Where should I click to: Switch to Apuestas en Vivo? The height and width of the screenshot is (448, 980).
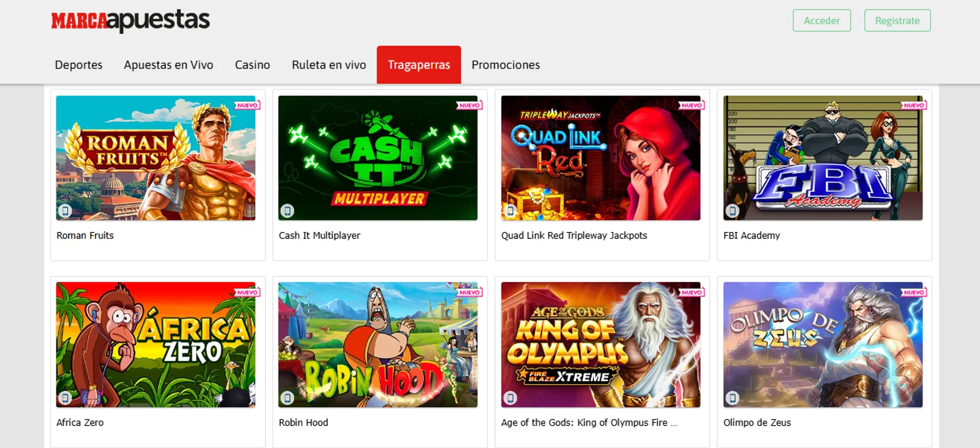168,65
